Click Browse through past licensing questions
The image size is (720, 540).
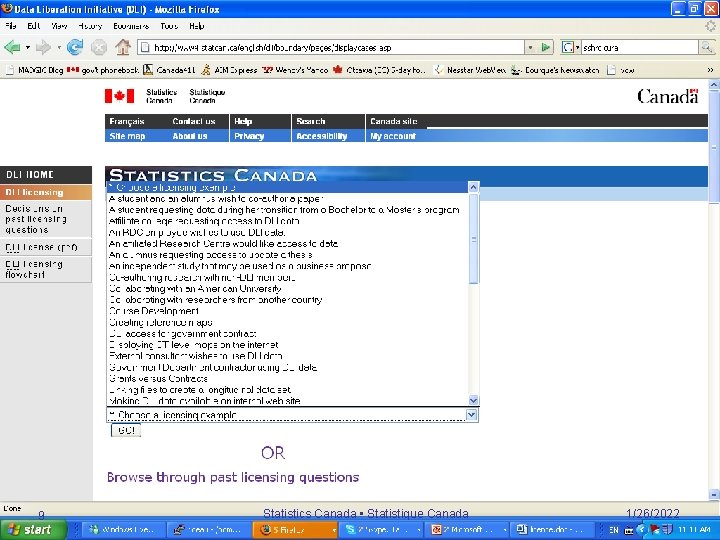point(233,477)
